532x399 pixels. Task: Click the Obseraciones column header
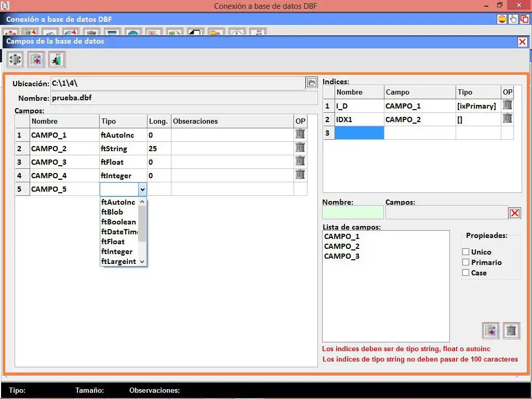pyautogui.click(x=232, y=121)
